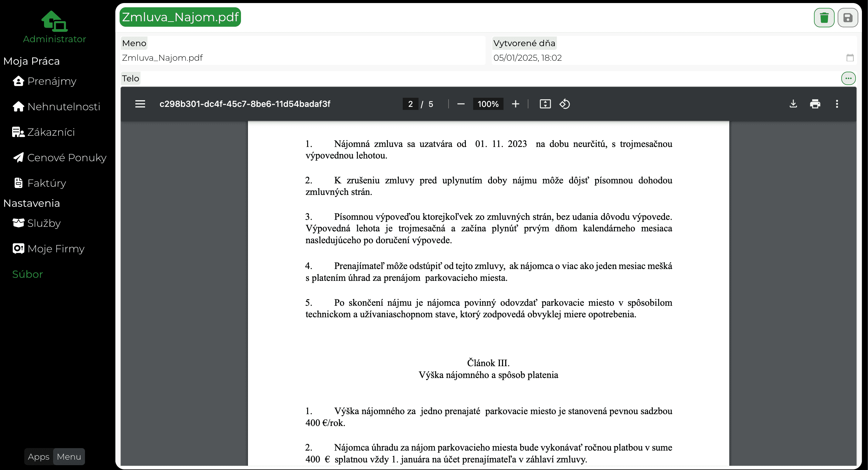The width and height of the screenshot is (868, 470).
Task: Open the calendar picker for Vytvorené dňa
Action: 850,58
